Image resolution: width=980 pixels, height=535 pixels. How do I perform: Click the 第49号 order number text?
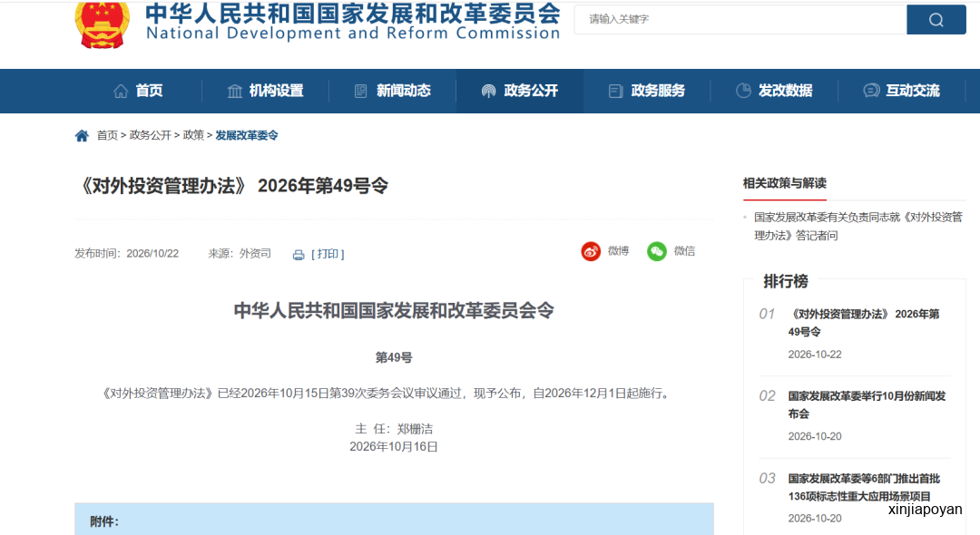point(394,357)
